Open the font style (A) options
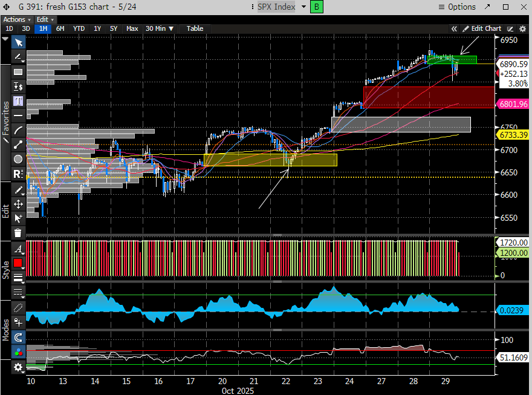The image size is (532, 395). [x=18, y=249]
